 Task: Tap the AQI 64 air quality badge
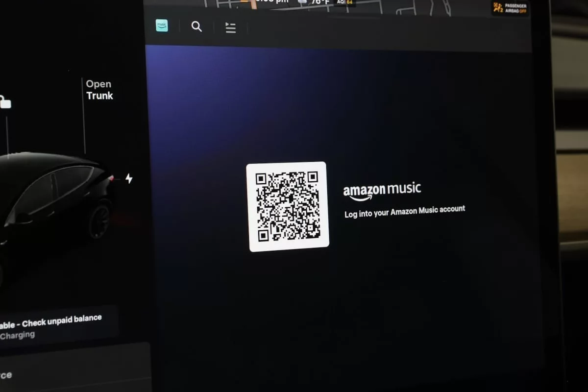[345, 2]
